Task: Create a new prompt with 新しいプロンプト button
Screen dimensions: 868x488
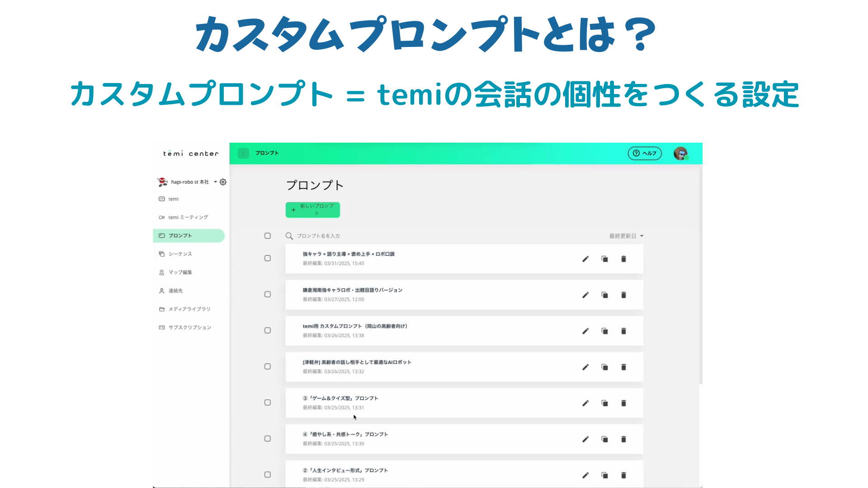Action: (x=313, y=210)
